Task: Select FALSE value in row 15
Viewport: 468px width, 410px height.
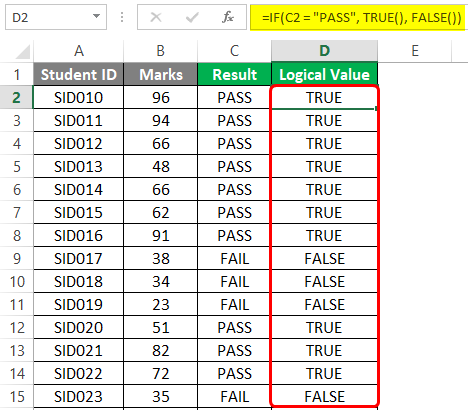Action: 324,396
